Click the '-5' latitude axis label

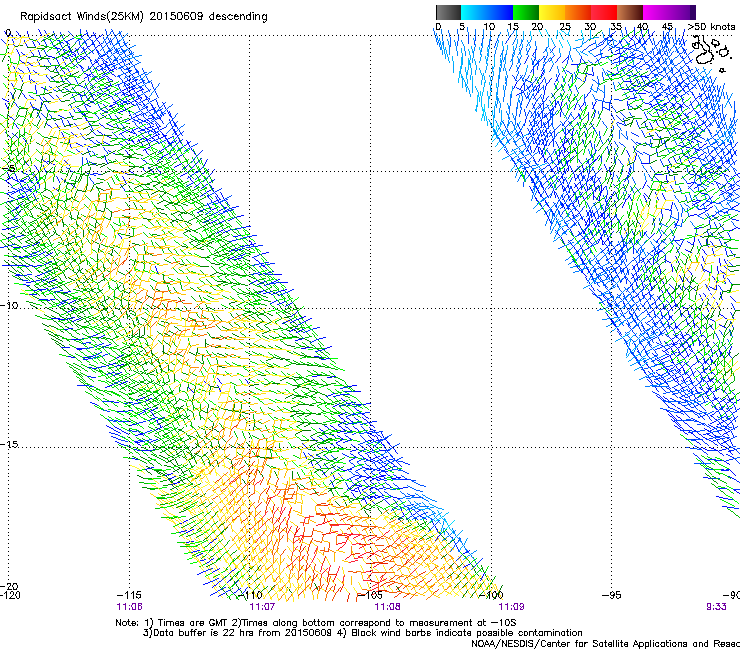tap(9, 169)
